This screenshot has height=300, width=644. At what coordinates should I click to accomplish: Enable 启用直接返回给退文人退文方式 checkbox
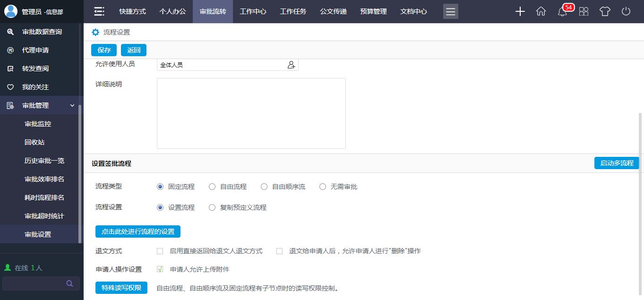tap(160, 251)
